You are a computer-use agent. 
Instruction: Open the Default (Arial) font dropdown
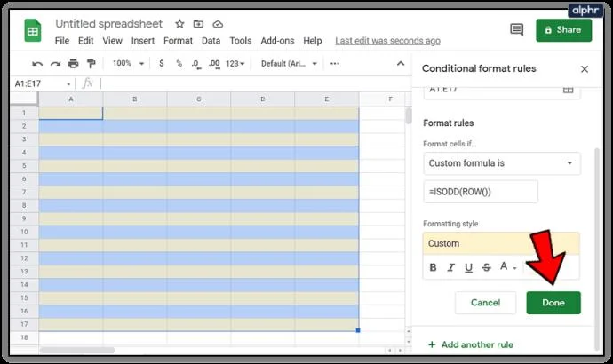[289, 64]
